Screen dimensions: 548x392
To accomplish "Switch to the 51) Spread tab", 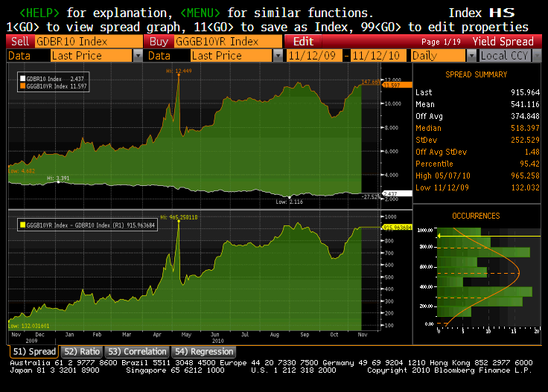I will 34,351.
